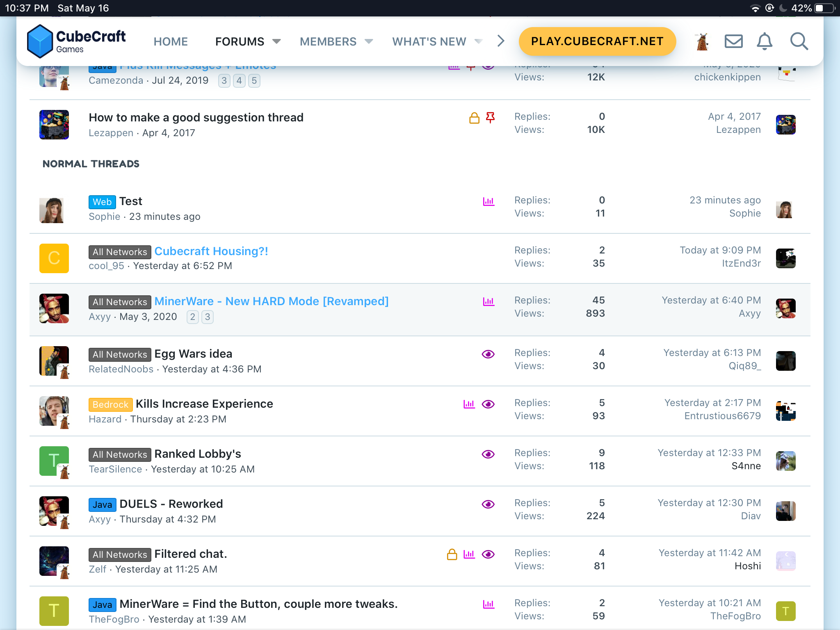The height and width of the screenshot is (630, 840).
Task: Go to page 4 of Camezonda's thread
Action: click(x=239, y=80)
